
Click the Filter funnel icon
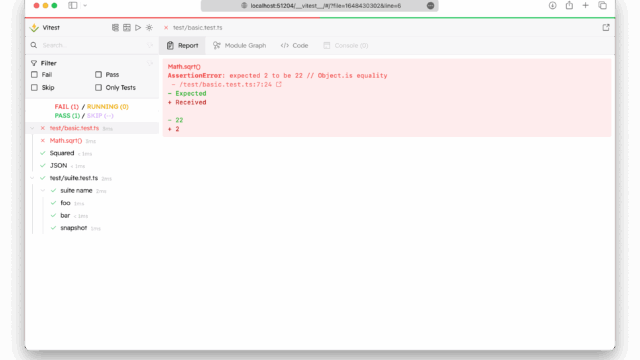coord(34,63)
